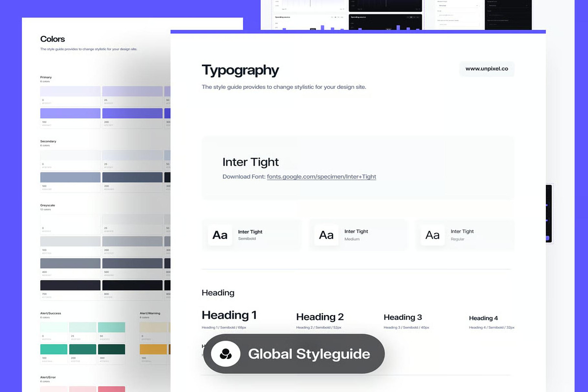Click the Alert/Error section heading
588x392 pixels.
point(48,377)
